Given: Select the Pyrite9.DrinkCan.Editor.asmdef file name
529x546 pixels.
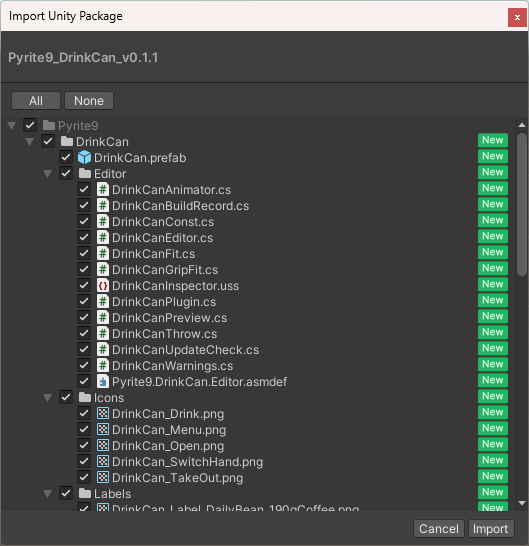Looking at the screenshot, I should pos(200,382).
